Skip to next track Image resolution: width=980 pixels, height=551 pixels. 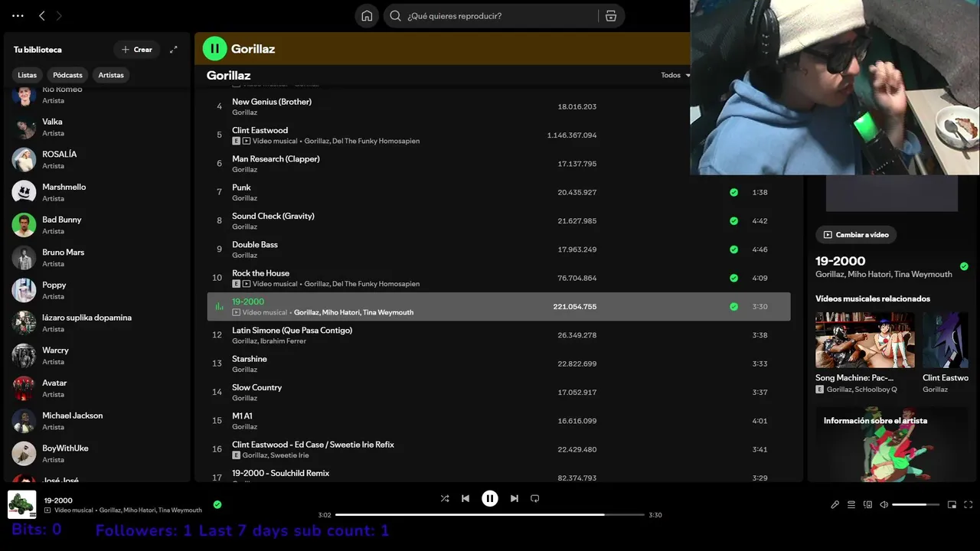(514, 498)
